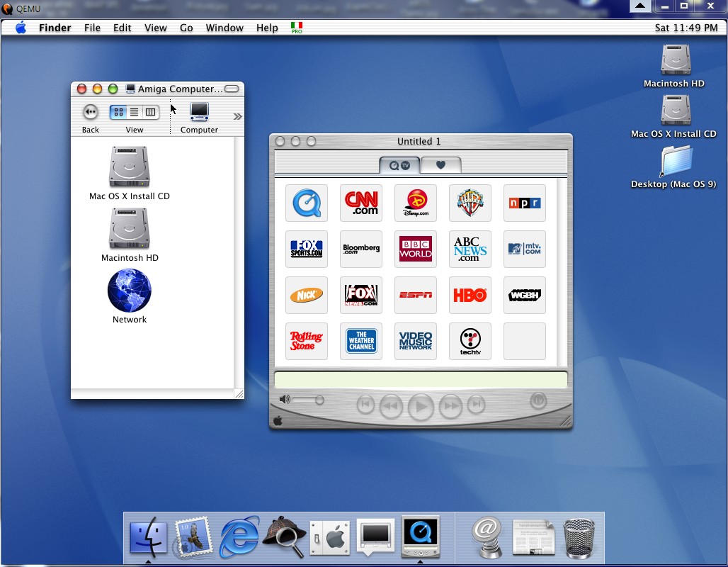
Task: Open the Apple menu
Action: coord(21,28)
